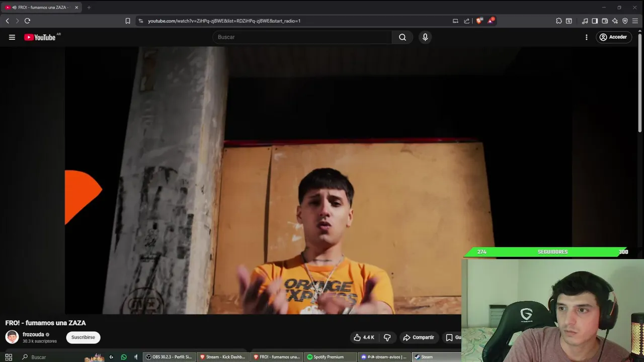The height and width of the screenshot is (362, 644).
Task: Open the browser main hamburger menu
Action: [635, 21]
